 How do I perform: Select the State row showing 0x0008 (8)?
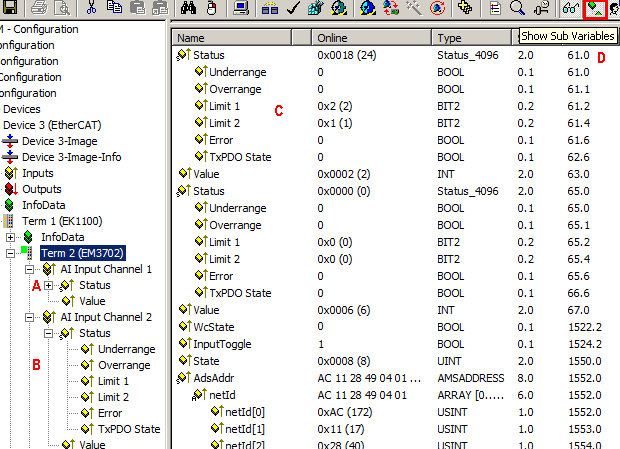click(395, 361)
